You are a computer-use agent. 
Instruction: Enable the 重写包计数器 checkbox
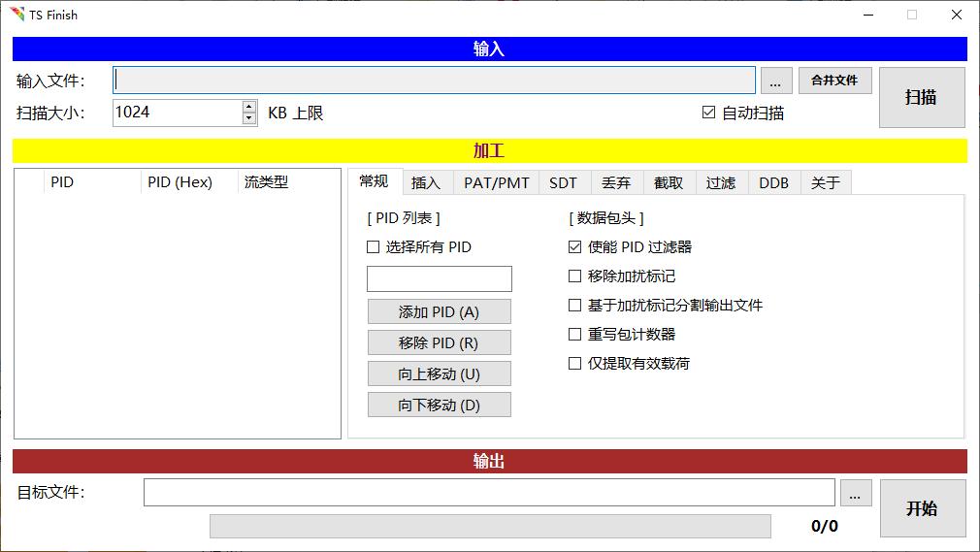click(x=622, y=334)
